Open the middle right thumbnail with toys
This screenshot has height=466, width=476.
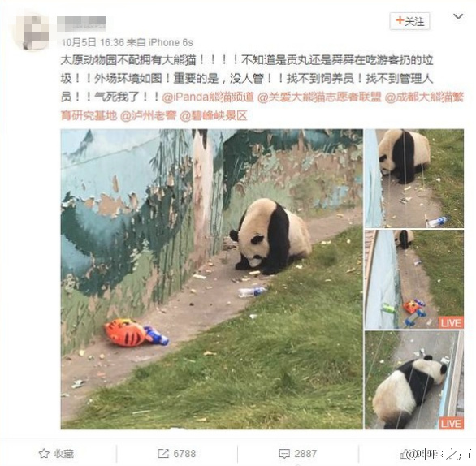pyautogui.click(x=414, y=279)
